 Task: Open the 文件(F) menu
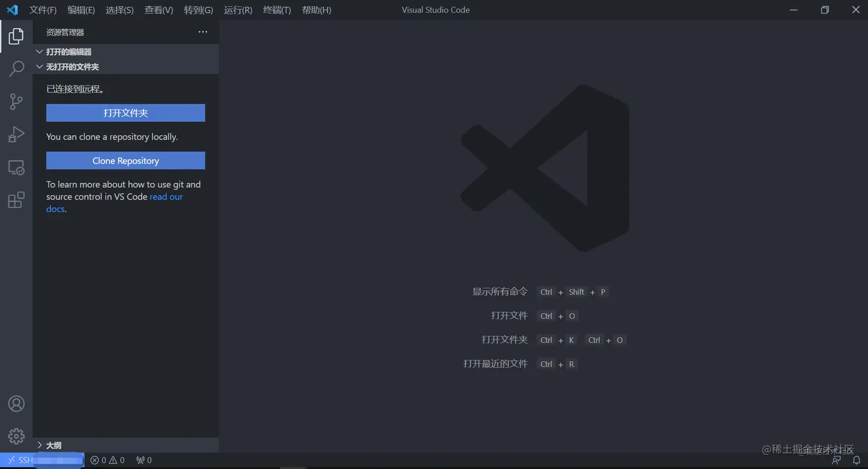tap(42, 10)
